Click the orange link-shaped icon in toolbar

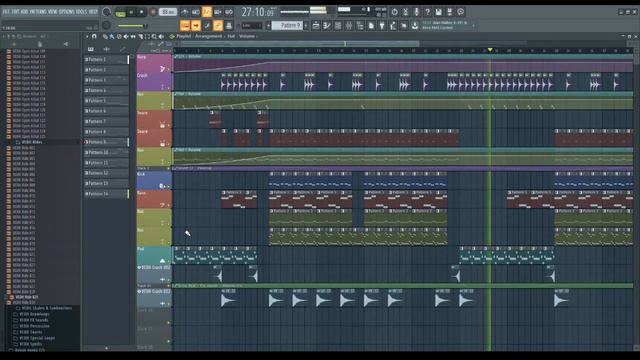tap(218, 26)
